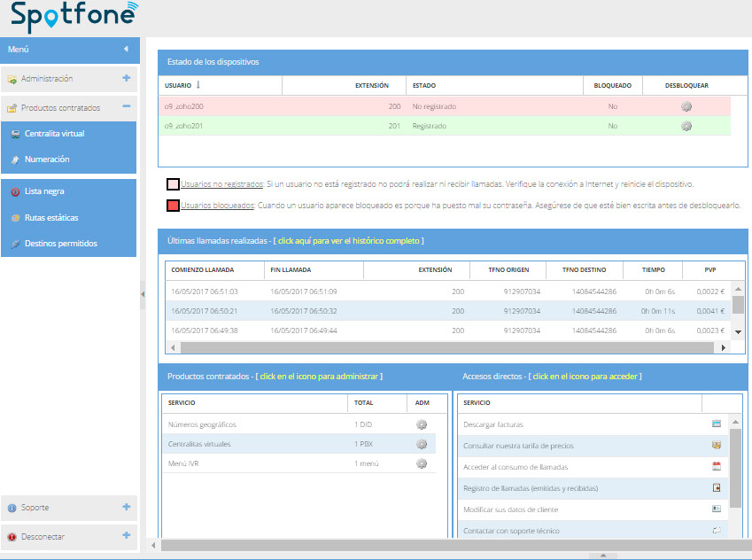
Task: Select Lista negra in the sidebar
Action: (44, 191)
